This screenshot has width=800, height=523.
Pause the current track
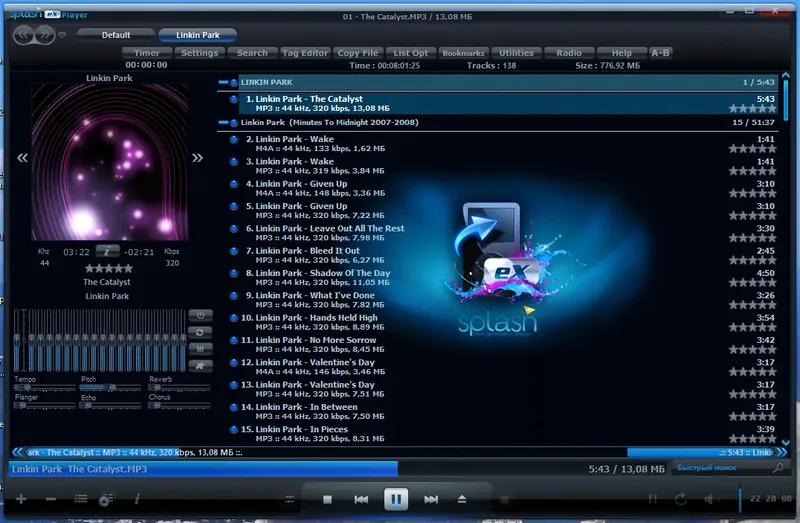click(396, 499)
